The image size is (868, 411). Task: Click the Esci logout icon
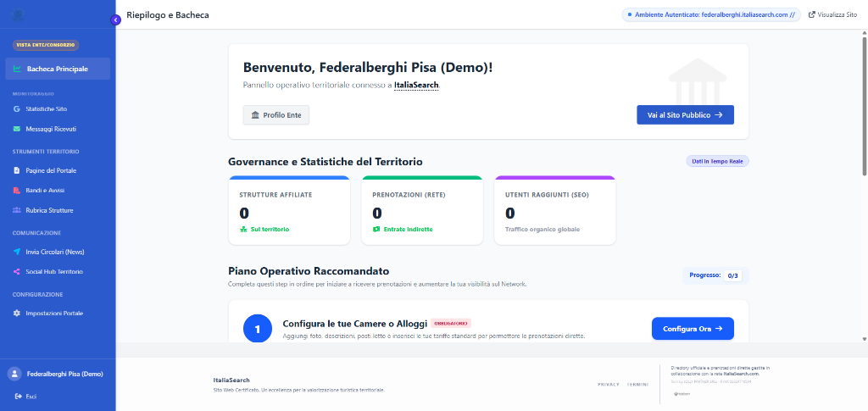(x=19, y=396)
